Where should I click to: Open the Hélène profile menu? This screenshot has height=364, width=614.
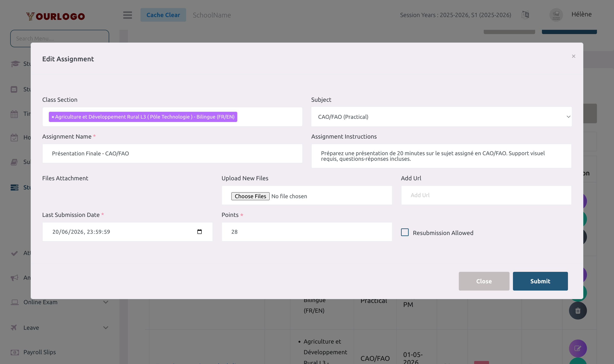(581, 14)
